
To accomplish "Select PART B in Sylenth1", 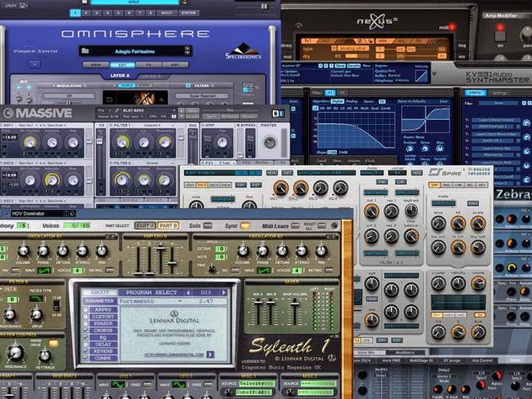I will [x=168, y=226].
